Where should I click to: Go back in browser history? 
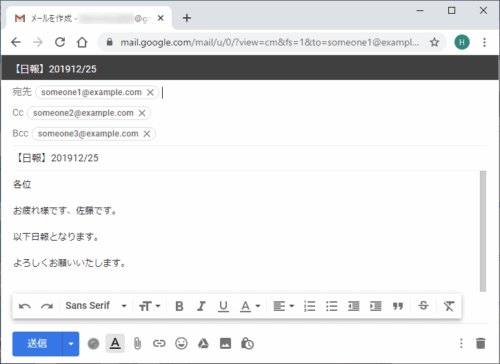16,42
